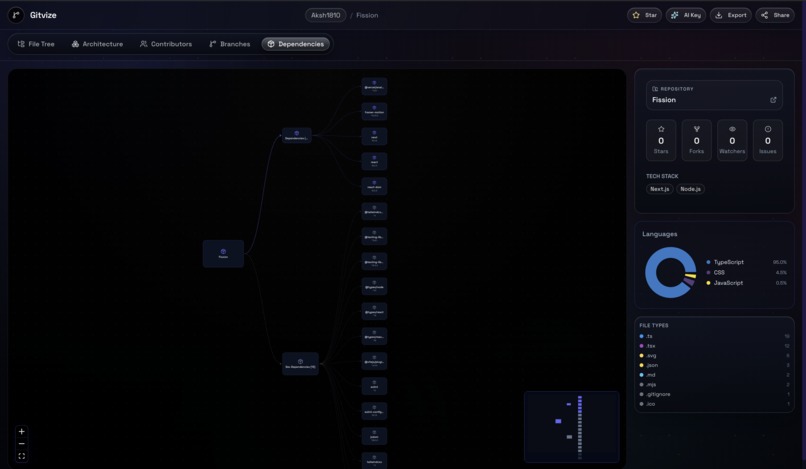This screenshot has width=806, height=469.
Task: Click the Languages heading
Action: pos(660,234)
